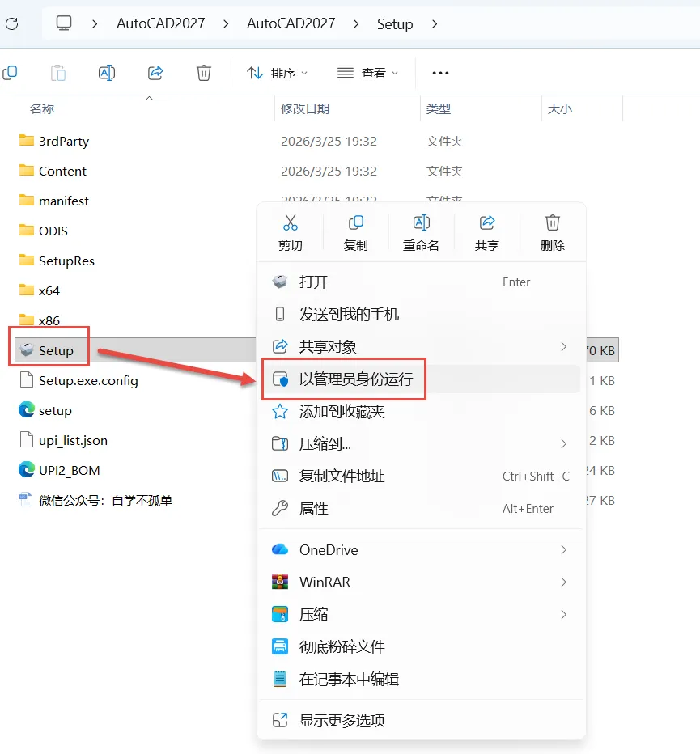This screenshot has width=700, height=754.
Task: Choose 以管理员身份运行 menu entry
Action: tap(421, 379)
